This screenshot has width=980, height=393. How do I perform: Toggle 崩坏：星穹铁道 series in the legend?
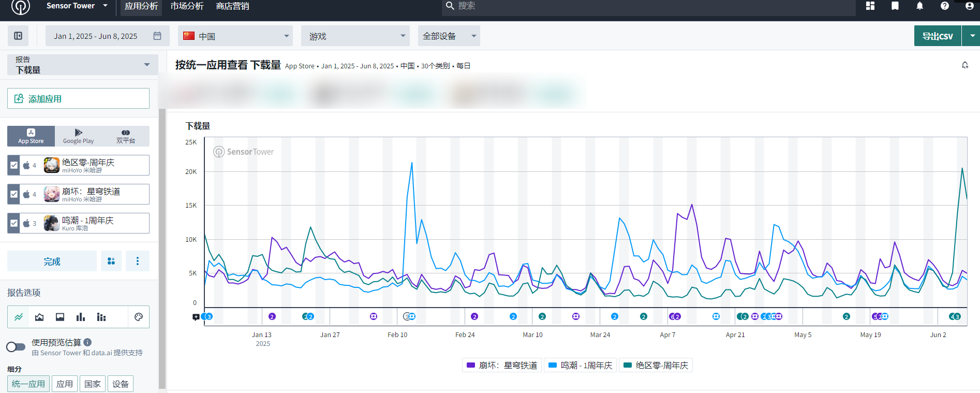pos(502,365)
